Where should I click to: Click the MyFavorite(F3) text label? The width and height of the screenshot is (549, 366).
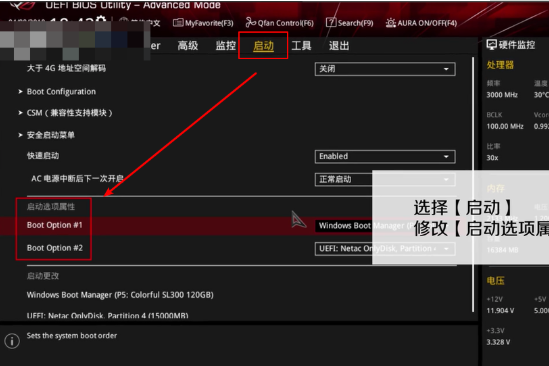pos(209,23)
